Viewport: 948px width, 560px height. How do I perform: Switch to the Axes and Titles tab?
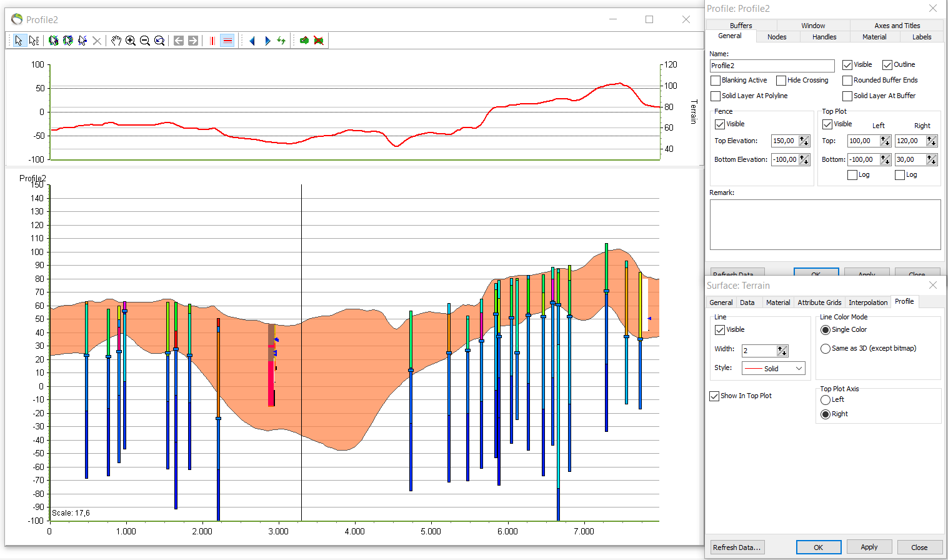(x=897, y=26)
